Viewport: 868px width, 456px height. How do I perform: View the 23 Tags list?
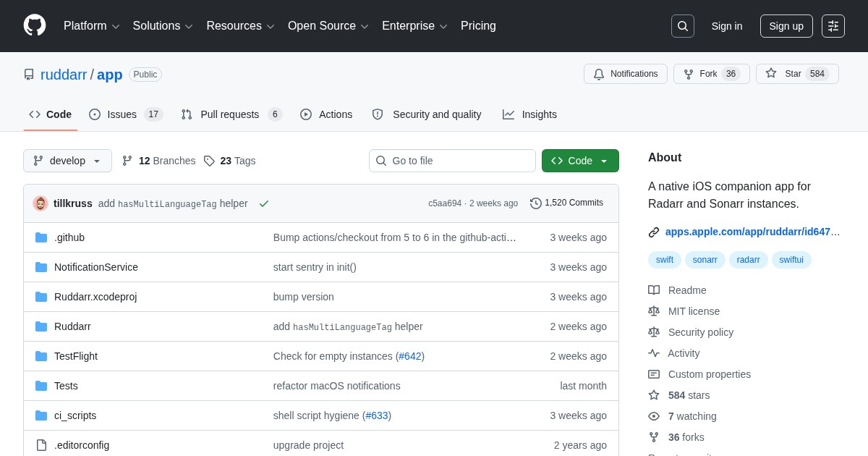point(230,161)
